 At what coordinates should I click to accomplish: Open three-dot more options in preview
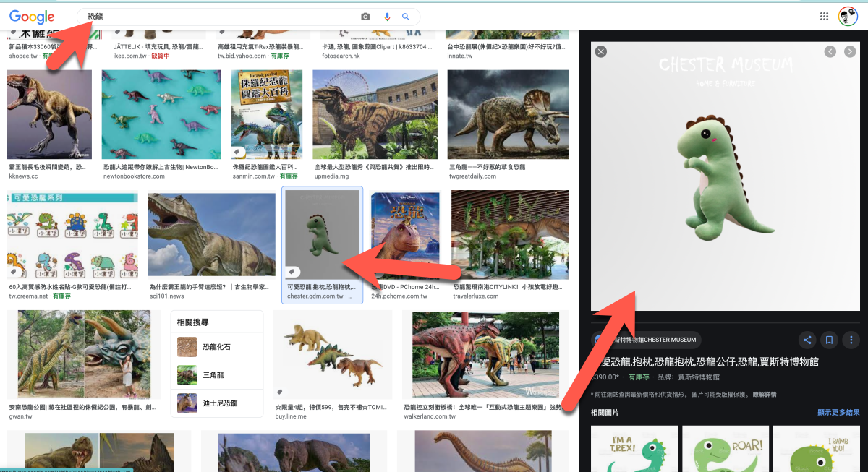(851, 340)
